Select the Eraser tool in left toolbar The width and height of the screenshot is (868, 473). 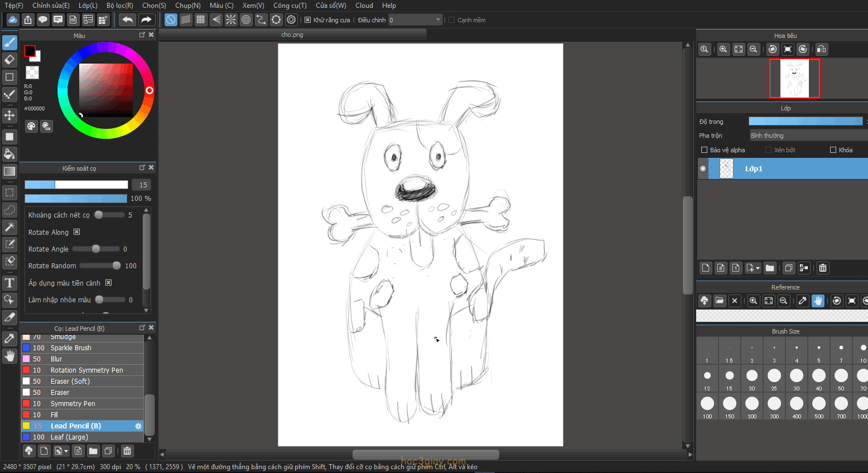coord(9,59)
